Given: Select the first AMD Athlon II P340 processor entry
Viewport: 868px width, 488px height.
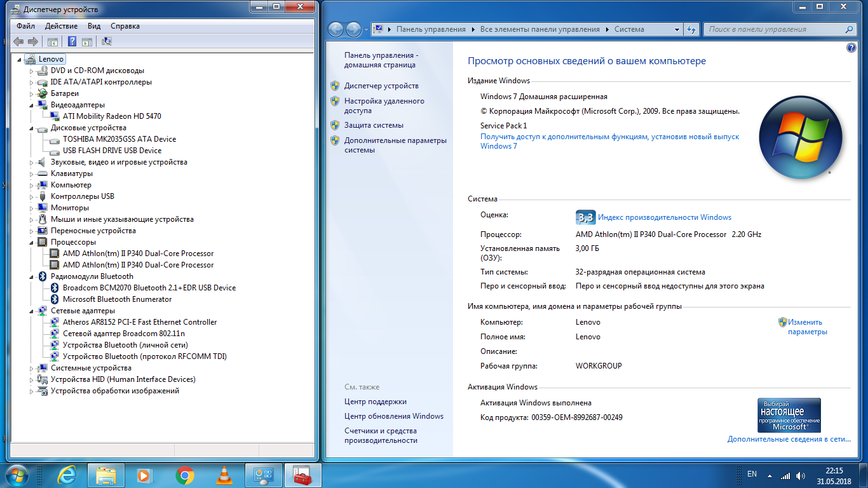Looking at the screenshot, I should 138,254.
